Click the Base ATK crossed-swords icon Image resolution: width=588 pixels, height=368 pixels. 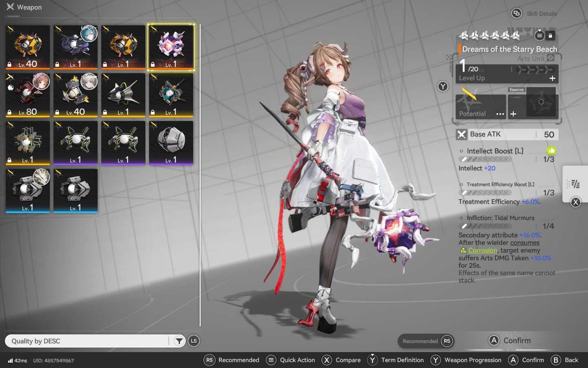coord(462,135)
